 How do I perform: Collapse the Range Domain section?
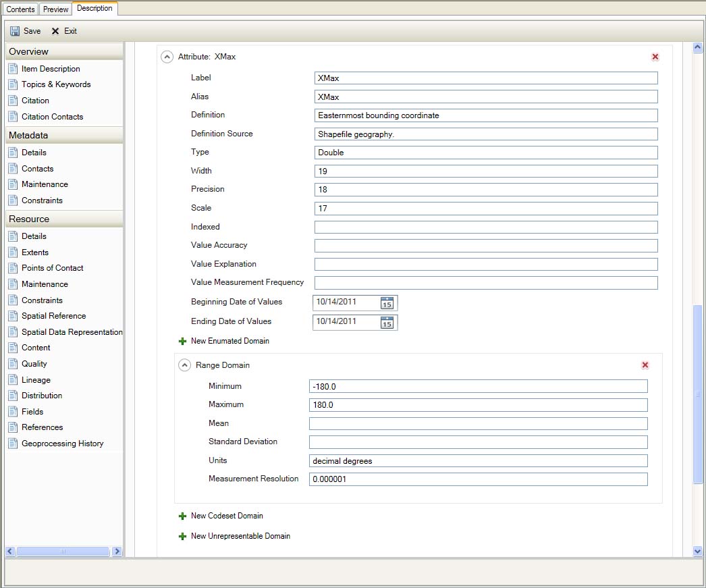(184, 365)
